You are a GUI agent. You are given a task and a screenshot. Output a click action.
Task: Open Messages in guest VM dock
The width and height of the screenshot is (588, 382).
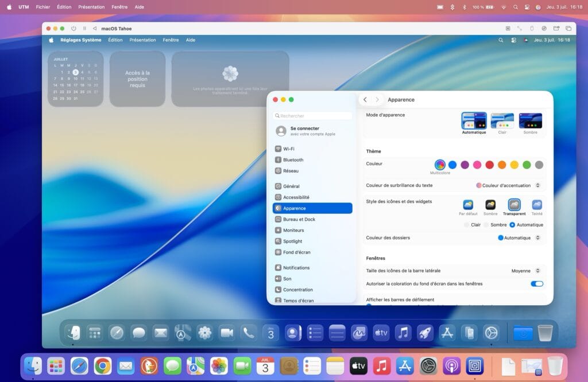click(139, 333)
